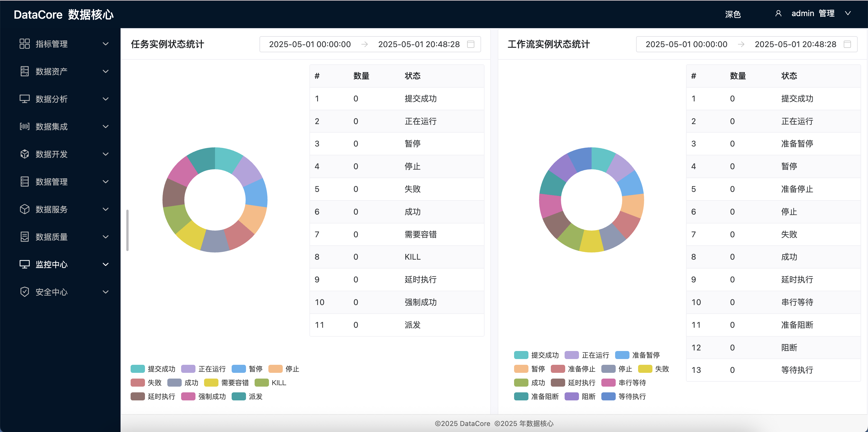Click the admin user avatar icon
This screenshot has width=868, height=432.
(x=778, y=14)
